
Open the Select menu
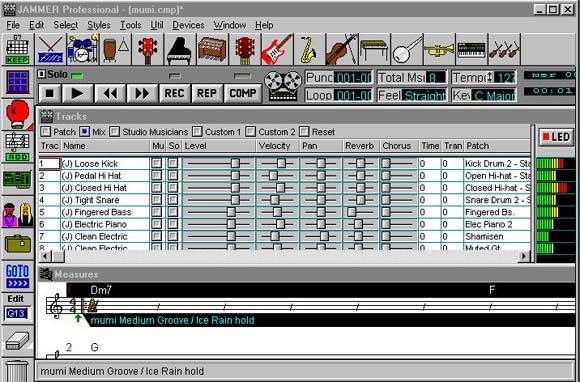[65, 25]
